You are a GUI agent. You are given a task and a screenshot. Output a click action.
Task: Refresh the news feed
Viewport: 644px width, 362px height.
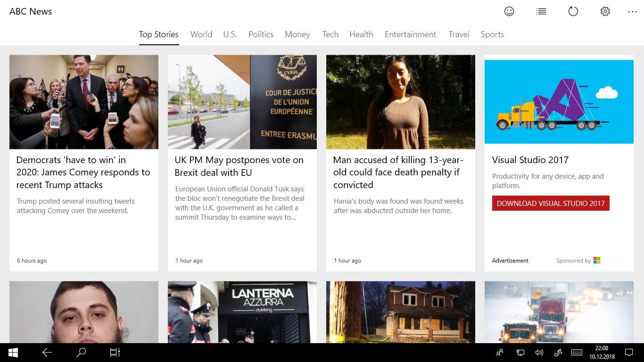(573, 11)
